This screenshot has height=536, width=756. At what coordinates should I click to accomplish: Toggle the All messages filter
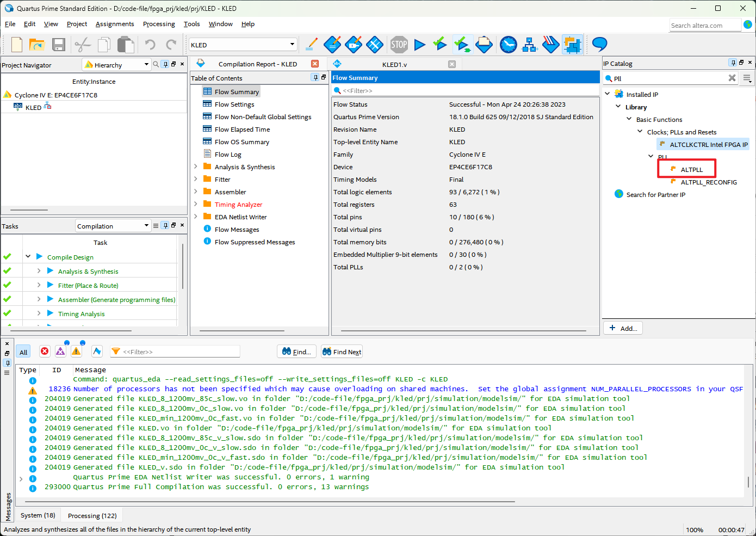23,352
